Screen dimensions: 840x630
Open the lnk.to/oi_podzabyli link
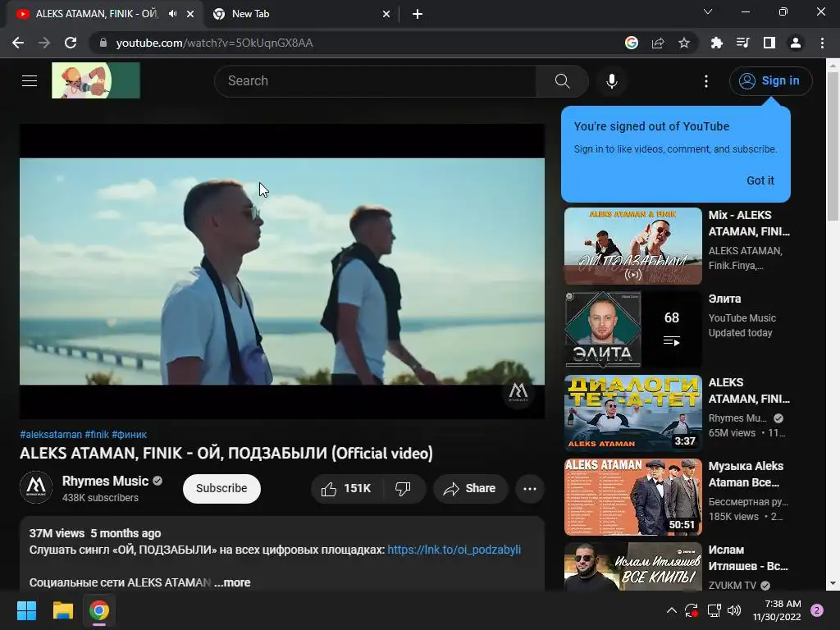(454, 550)
